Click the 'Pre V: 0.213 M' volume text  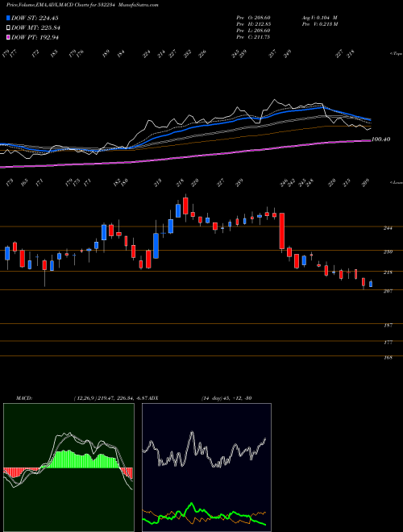coord(319,24)
